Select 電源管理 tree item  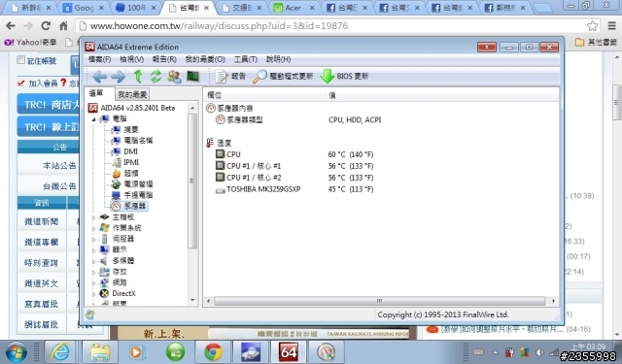click(138, 184)
